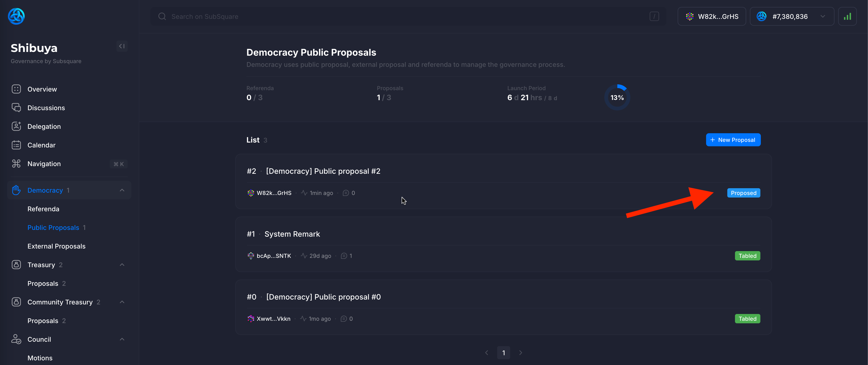
Task: Open the Calendar from the sidebar
Action: coord(41,145)
